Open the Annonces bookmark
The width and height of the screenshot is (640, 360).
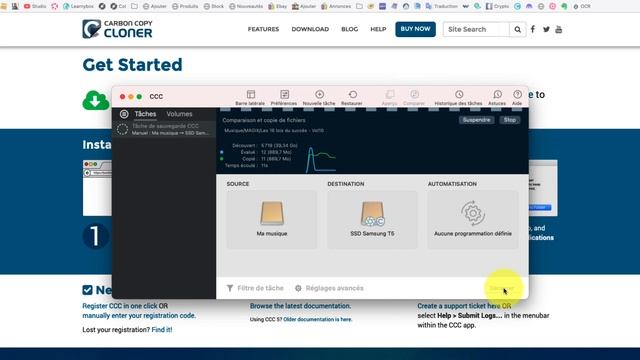click(x=336, y=6)
